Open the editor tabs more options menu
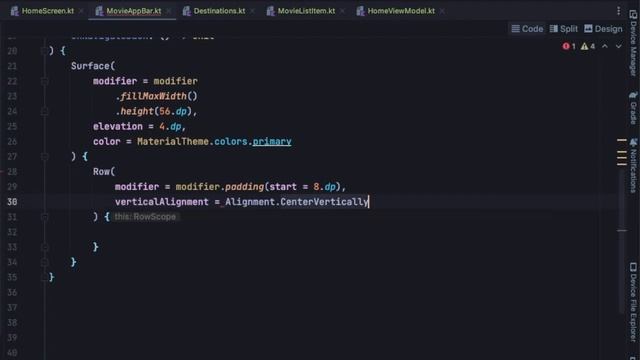The width and height of the screenshot is (640, 360). [x=618, y=11]
